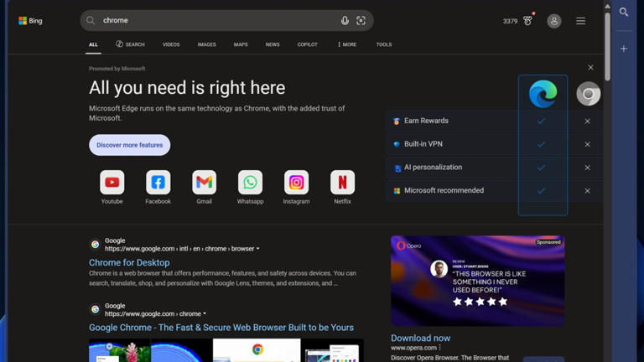The height and width of the screenshot is (362, 644).
Task: Click the Youtube shortcut icon
Action: click(x=112, y=183)
